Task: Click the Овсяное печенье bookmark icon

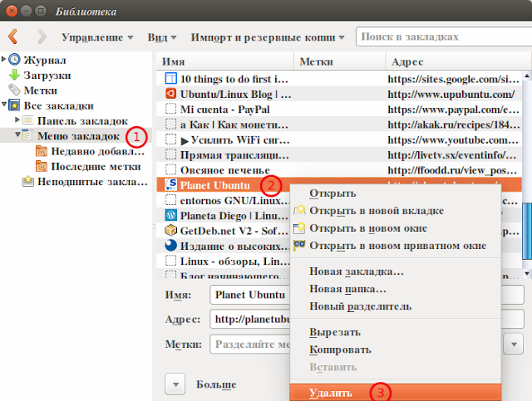Action: [170, 170]
